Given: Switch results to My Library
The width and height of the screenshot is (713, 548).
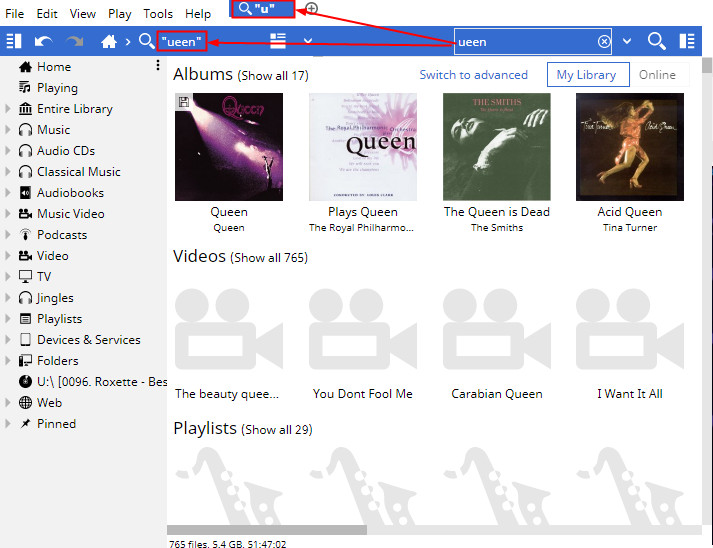Looking at the screenshot, I should 587,75.
